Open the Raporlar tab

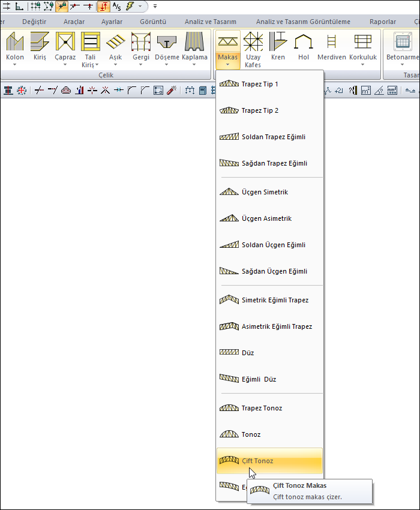(x=384, y=22)
